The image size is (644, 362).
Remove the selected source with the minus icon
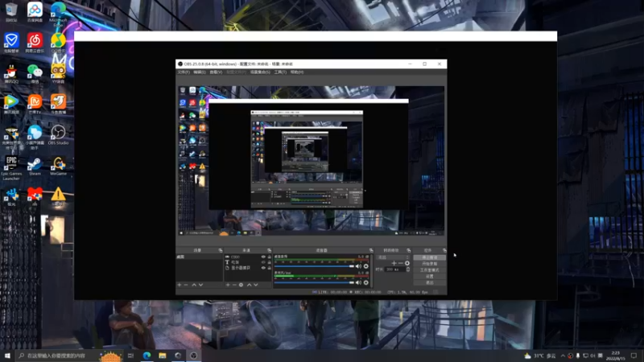234,285
